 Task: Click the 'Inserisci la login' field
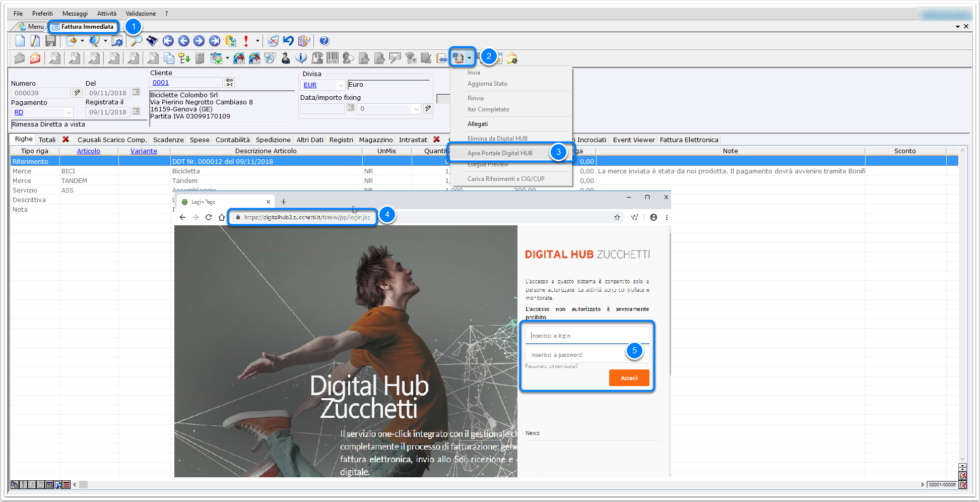tap(587, 336)
